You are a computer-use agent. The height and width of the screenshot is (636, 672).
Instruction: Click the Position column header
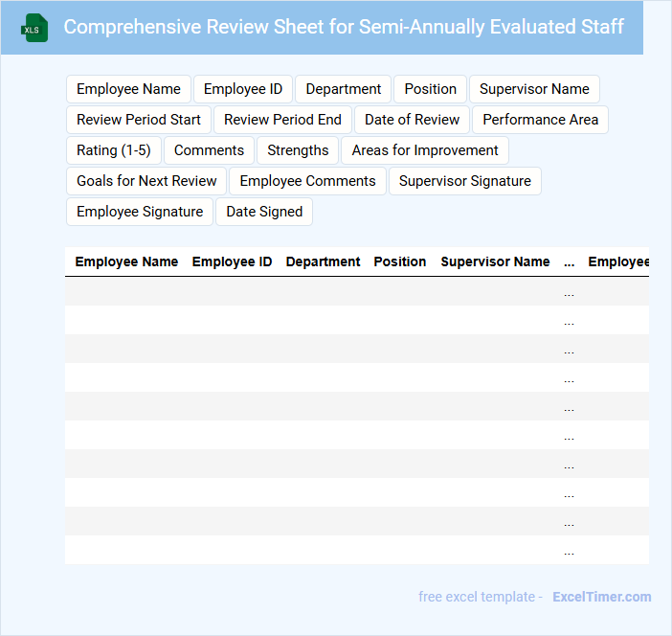(399, 261)
